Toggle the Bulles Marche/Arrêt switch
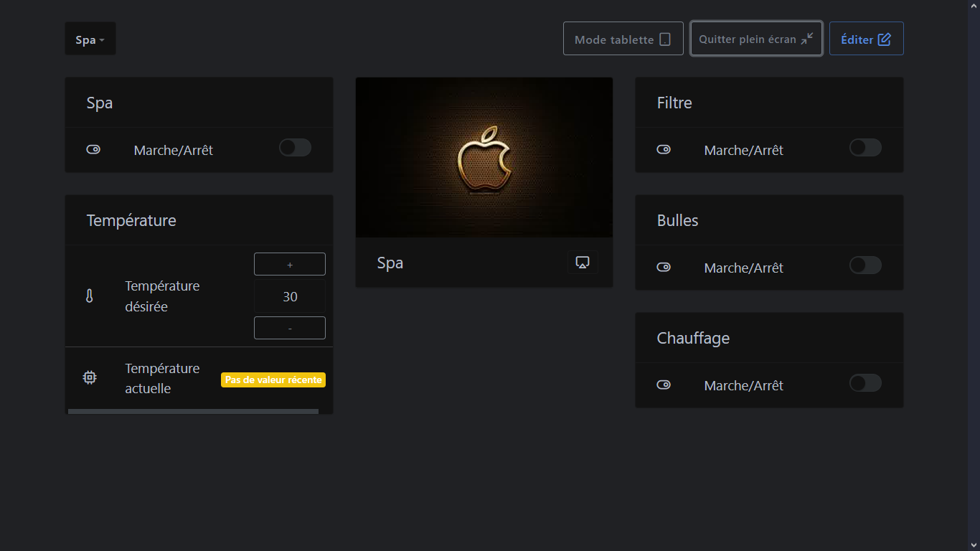980x551 pixels. click(865, 265)
